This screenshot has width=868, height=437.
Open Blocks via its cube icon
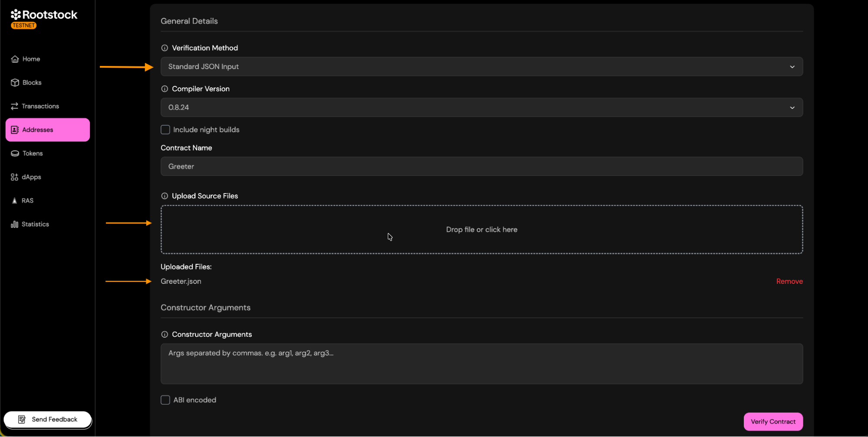(x=15, y=82)
